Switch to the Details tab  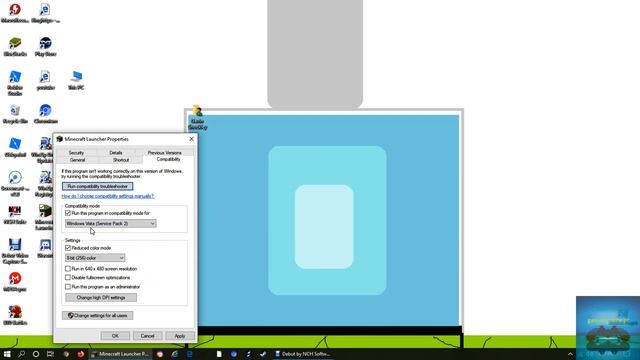[x=116, y=152]
